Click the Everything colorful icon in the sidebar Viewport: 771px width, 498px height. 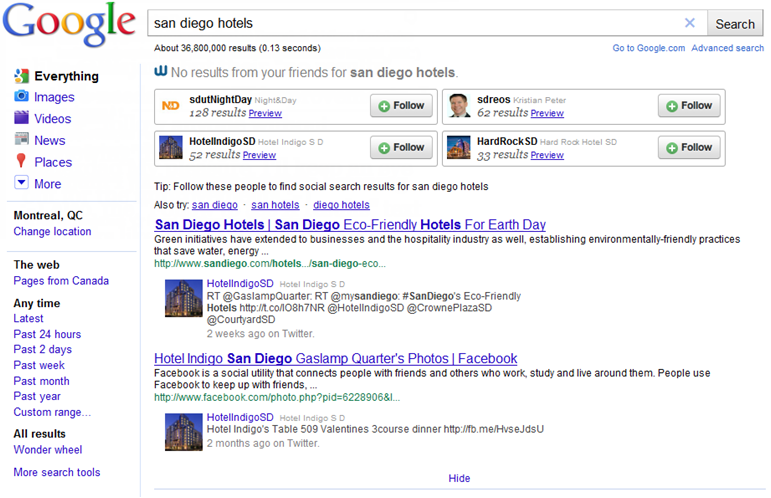[21, 76]
